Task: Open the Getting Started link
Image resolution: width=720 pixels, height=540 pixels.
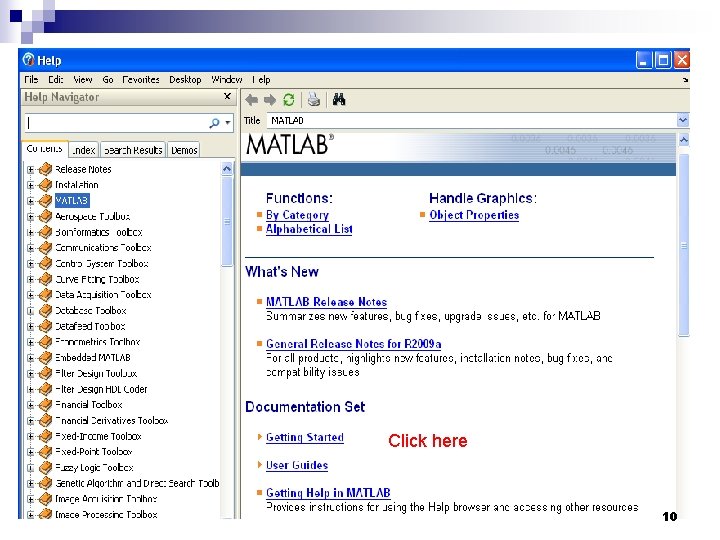Action: pyautogui.click(x=304, y=437)
